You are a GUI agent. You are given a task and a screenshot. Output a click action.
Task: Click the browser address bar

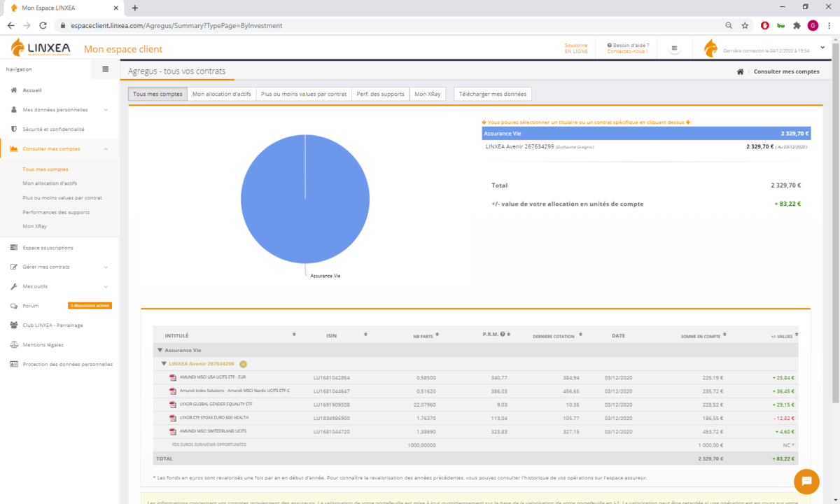392,25
